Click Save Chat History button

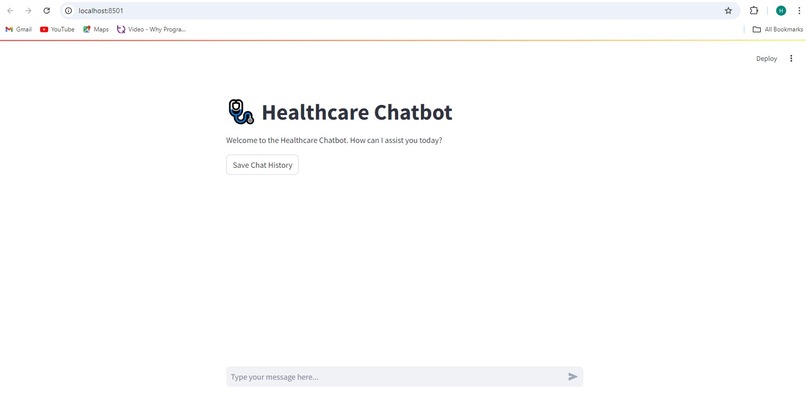(x=262, y=165)
